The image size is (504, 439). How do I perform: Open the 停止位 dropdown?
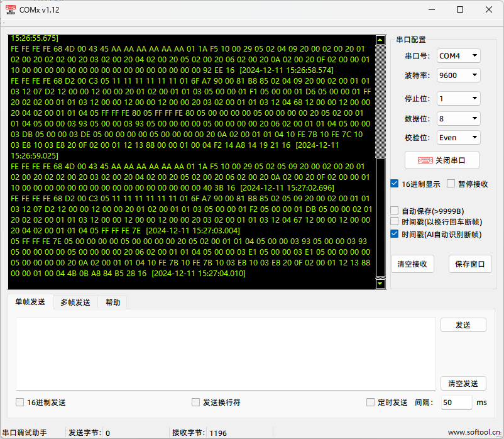[x=458, y=98]
